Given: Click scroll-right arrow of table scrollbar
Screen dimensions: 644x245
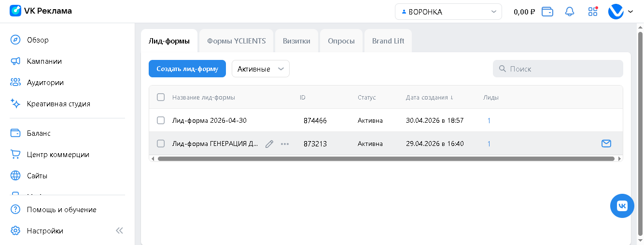Looking at the screenshot, I should [x=620, y=159].
